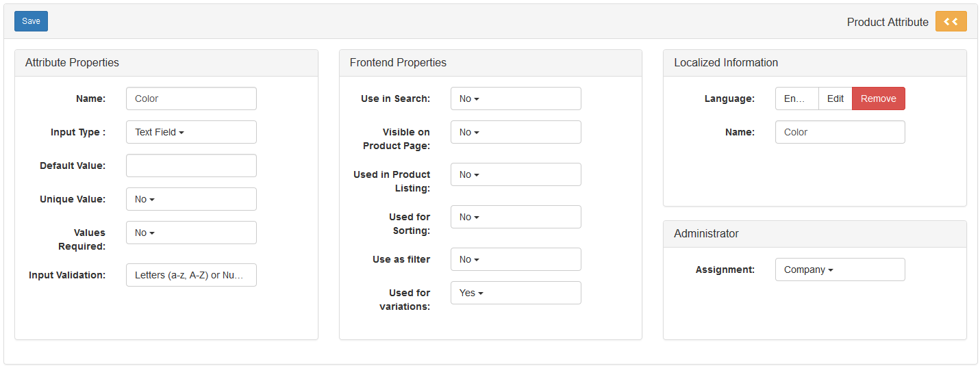Screen dimensions: 980x368
Task: Open the Input Validation selector
Action: (191, 275)
